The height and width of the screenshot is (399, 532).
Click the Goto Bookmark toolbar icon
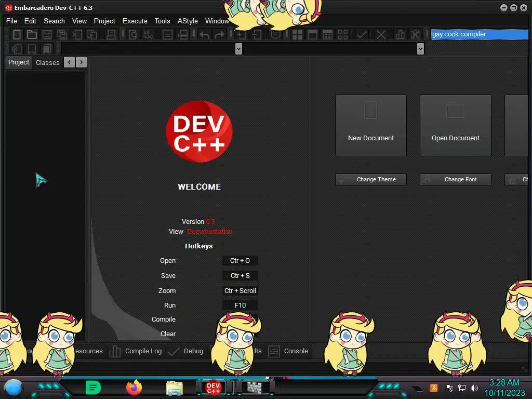tap(47, 49)
